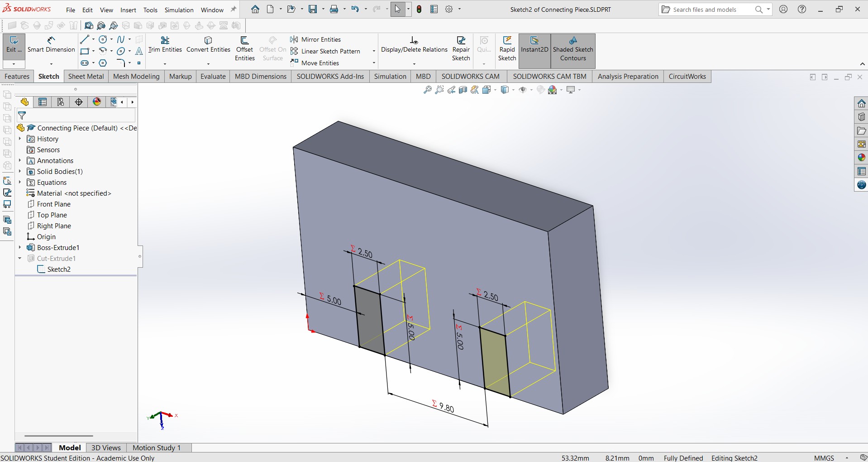This screenshot has height=462, width=868.
Task: Switch to the Features tab
Action: (17, 77)
